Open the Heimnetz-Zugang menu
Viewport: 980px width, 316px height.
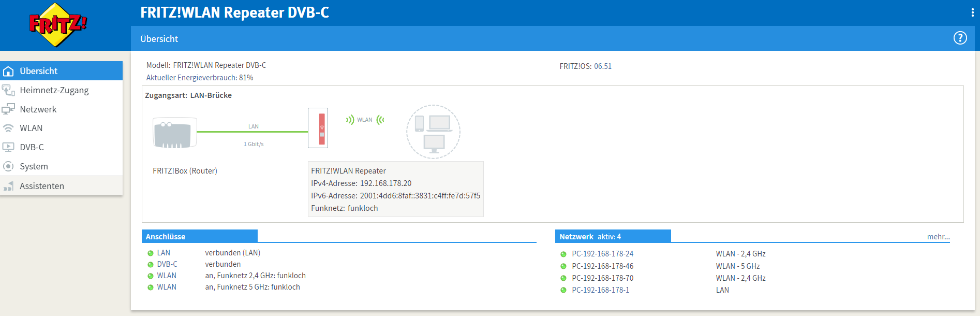tap(61, 90)
